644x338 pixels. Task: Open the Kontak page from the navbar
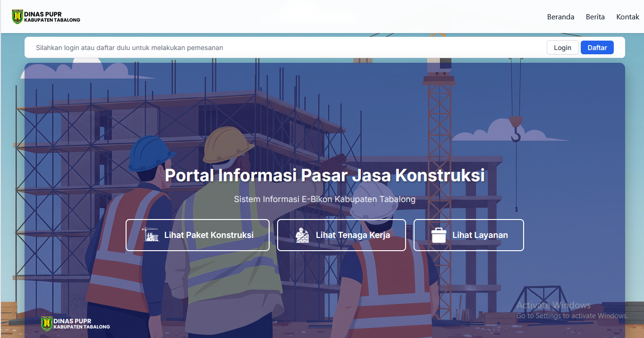[x=627, y=17]
